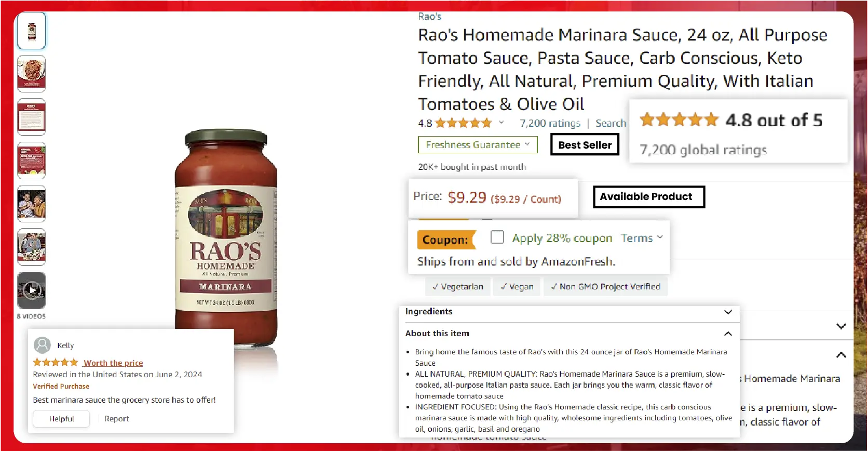Mark Kelly's review as Helpful

[x=61, y=419]
